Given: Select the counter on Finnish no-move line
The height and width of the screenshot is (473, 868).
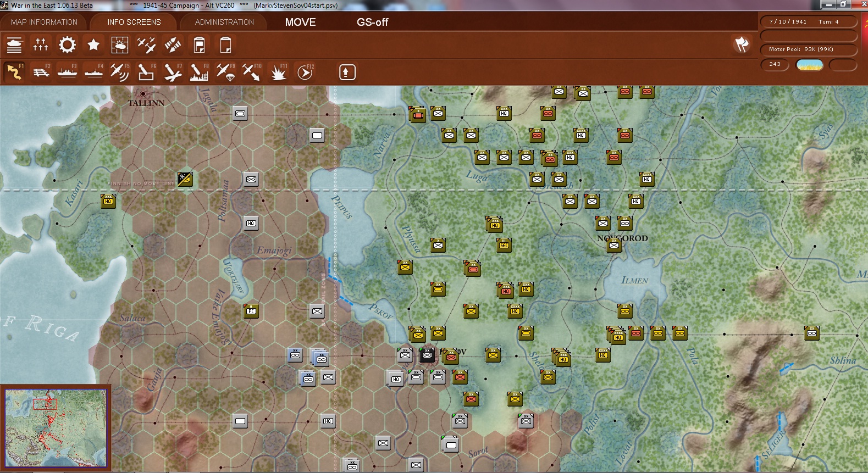Looking at the screenshot, I should click(x=185, y=179).
